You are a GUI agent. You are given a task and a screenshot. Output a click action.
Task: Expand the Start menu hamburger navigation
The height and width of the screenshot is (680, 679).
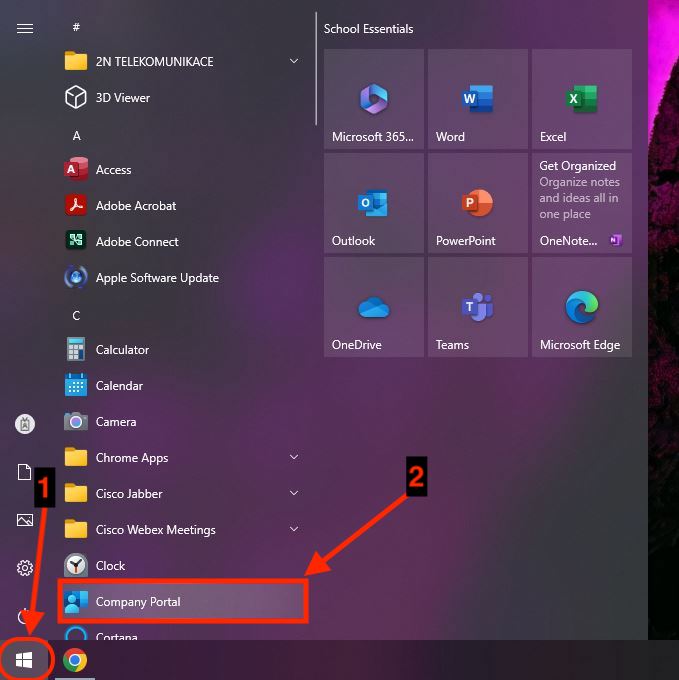[x=25, y=29]
